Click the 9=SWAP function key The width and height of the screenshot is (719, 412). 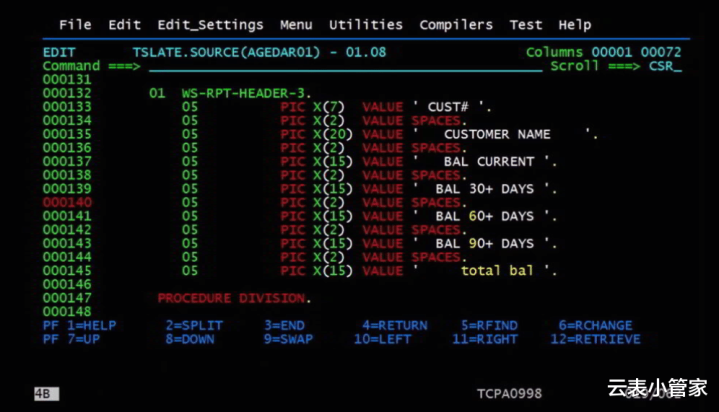[x=288, y=339]
